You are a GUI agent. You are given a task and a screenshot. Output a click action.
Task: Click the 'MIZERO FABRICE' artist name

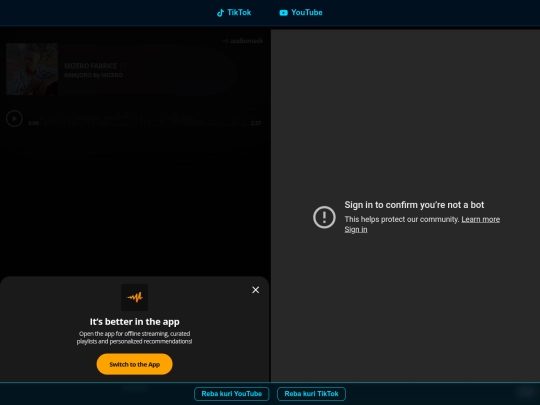(91, 66)
